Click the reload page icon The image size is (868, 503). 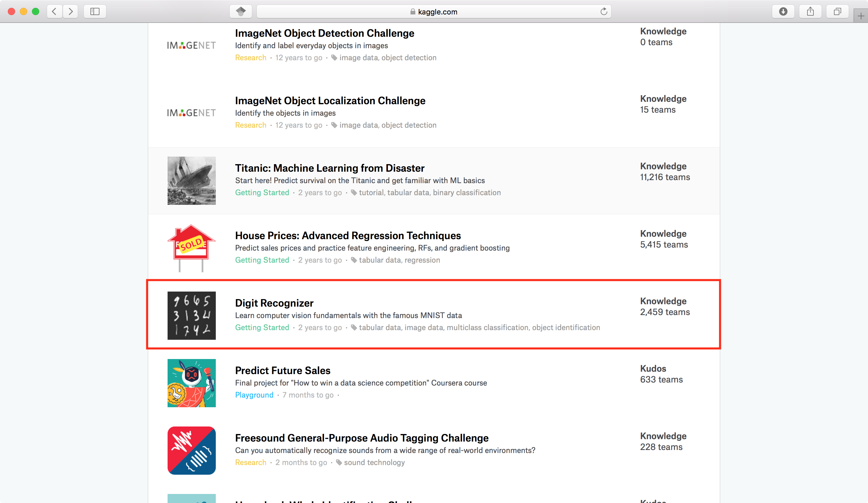604,11
